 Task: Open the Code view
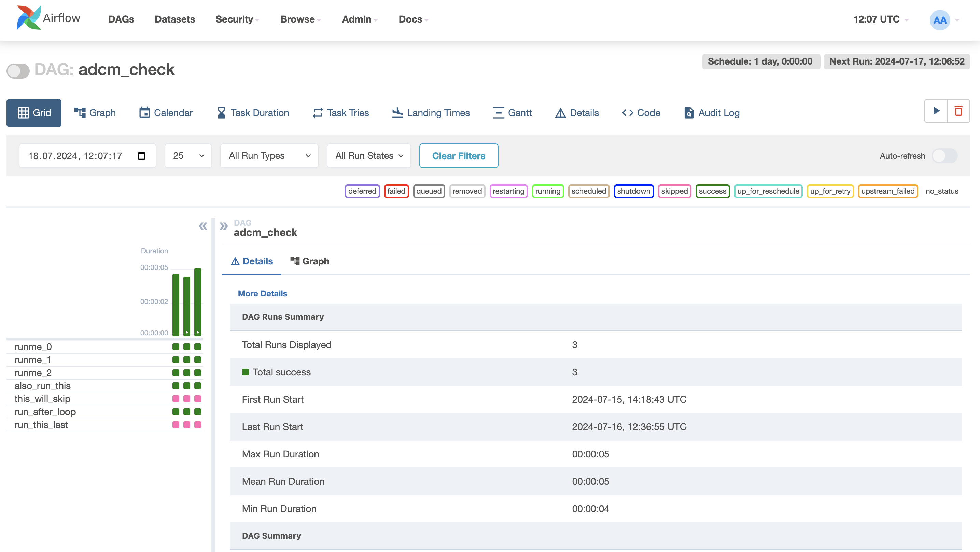tap(641, 113)
